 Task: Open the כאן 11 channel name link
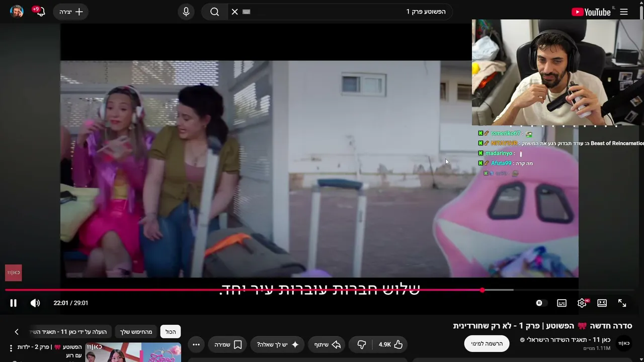pos(568,340)
